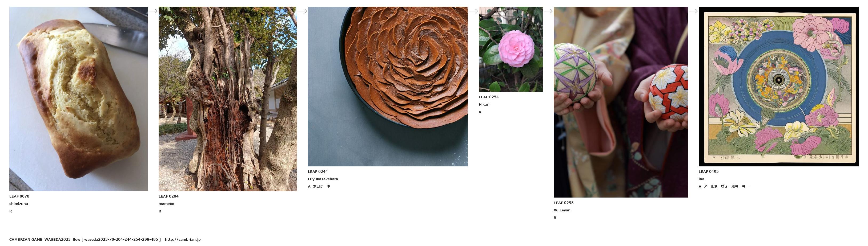Click the arrow between tree and cake
868x246 pixels.
click(303, 11)
